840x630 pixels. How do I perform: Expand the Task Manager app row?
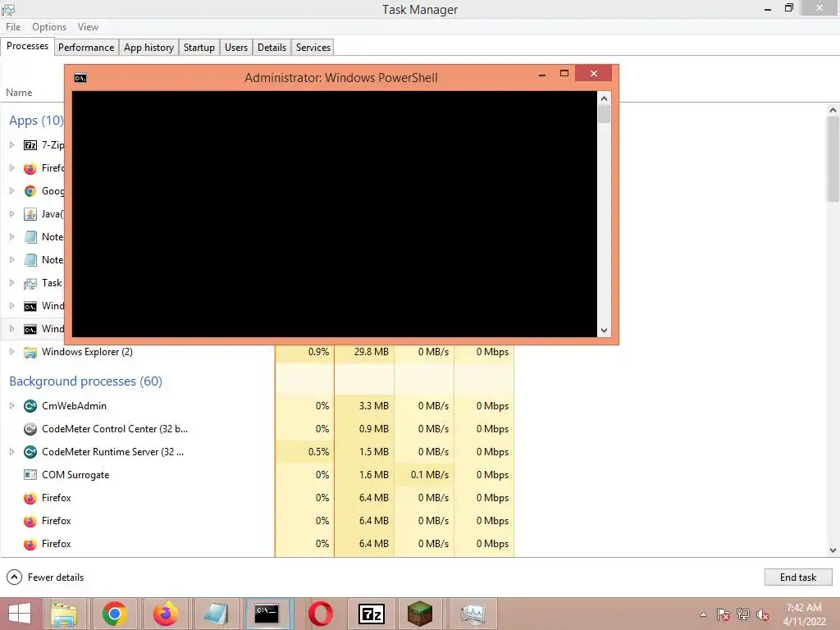(x=11, y=283)
